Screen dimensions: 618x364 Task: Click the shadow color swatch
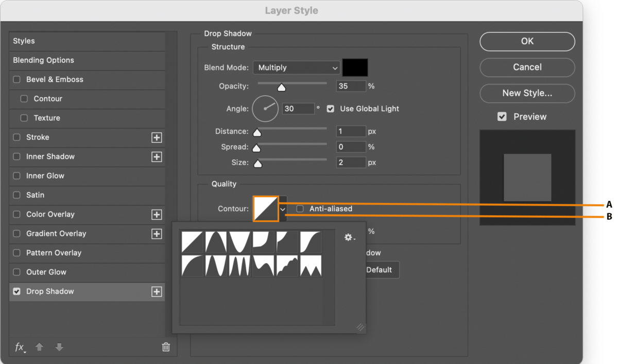click(x=355, y=67)
